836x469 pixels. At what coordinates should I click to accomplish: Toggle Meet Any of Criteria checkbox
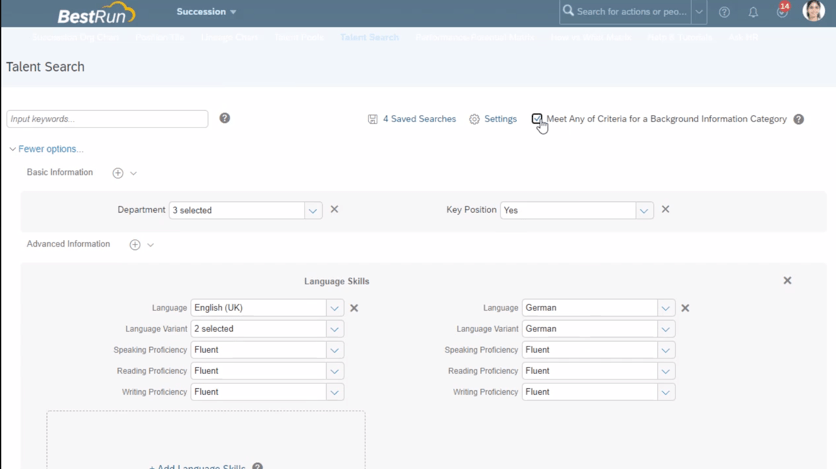537,119
